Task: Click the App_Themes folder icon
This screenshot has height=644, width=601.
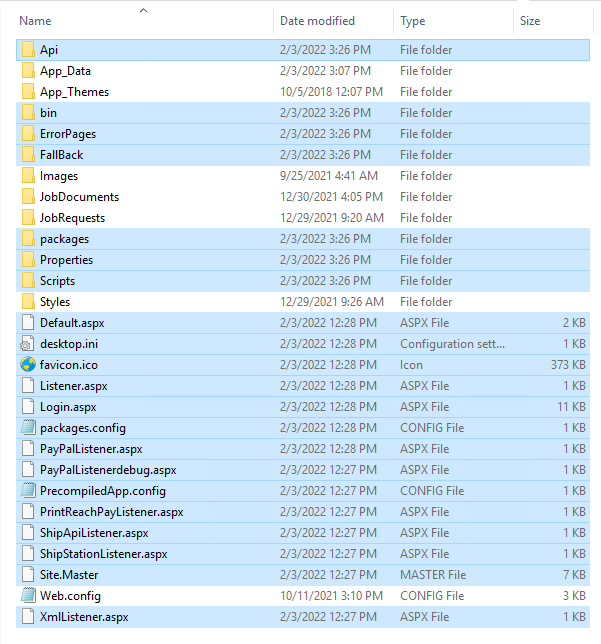Action: coord(28,92)
